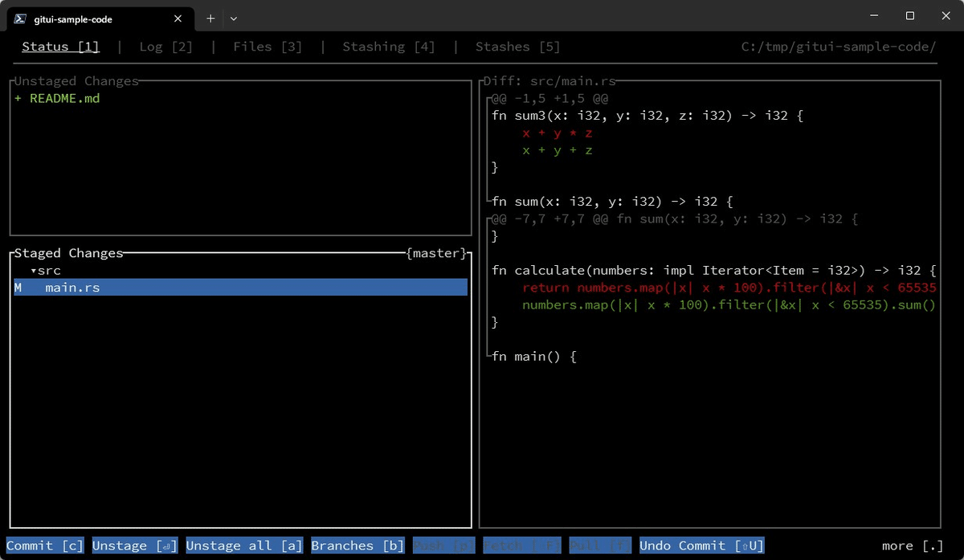964x560 pixels.
Task: Open Branches [b] command
Action: click(x=357, y=546)
